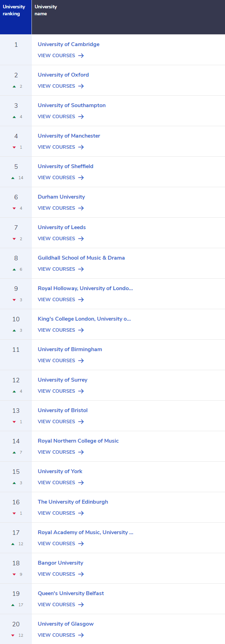Open University of Southampton link
225x644 pixels.
coord(72,105)
